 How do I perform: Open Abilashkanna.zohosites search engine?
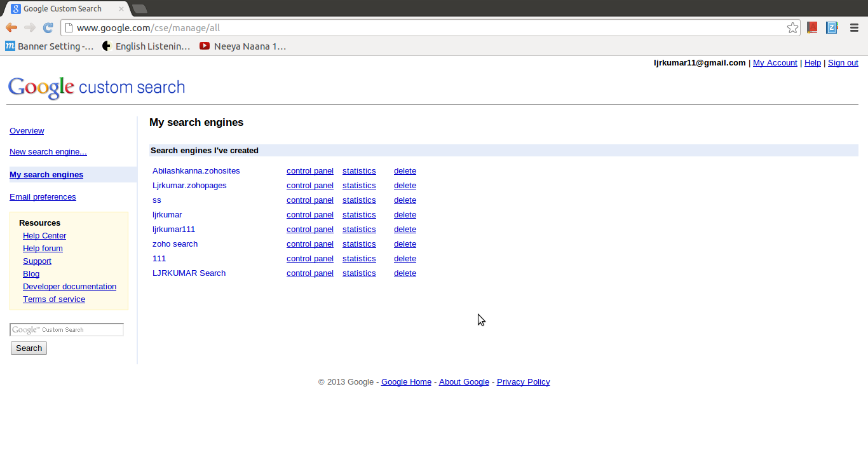click(196, 171)
